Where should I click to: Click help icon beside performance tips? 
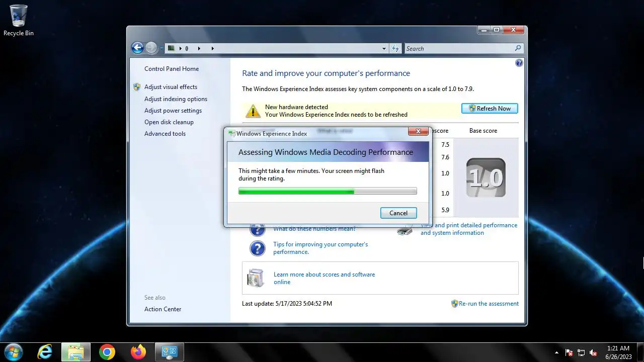pyautogui.click(x=257, y=248)
